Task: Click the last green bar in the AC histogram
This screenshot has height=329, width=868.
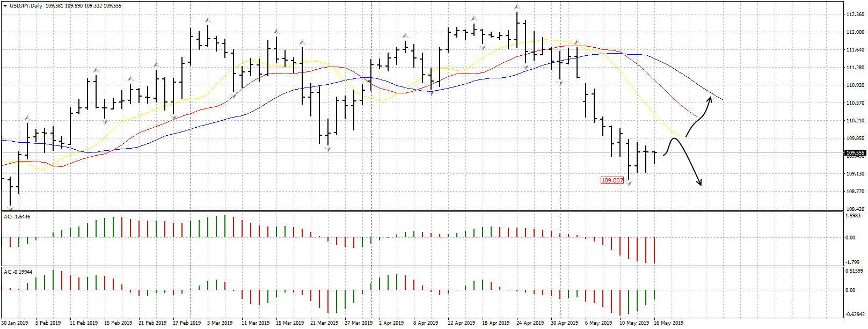Action: 654,295
